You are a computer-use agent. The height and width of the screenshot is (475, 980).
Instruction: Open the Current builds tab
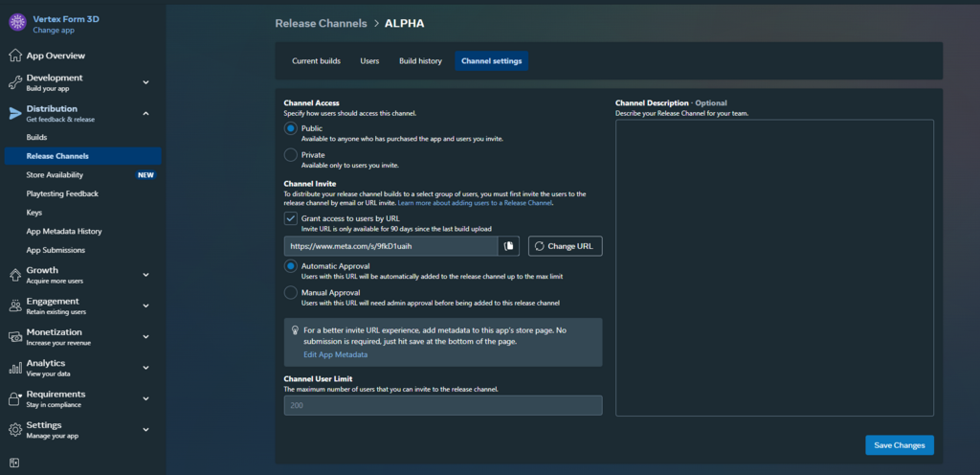(316, 61)
